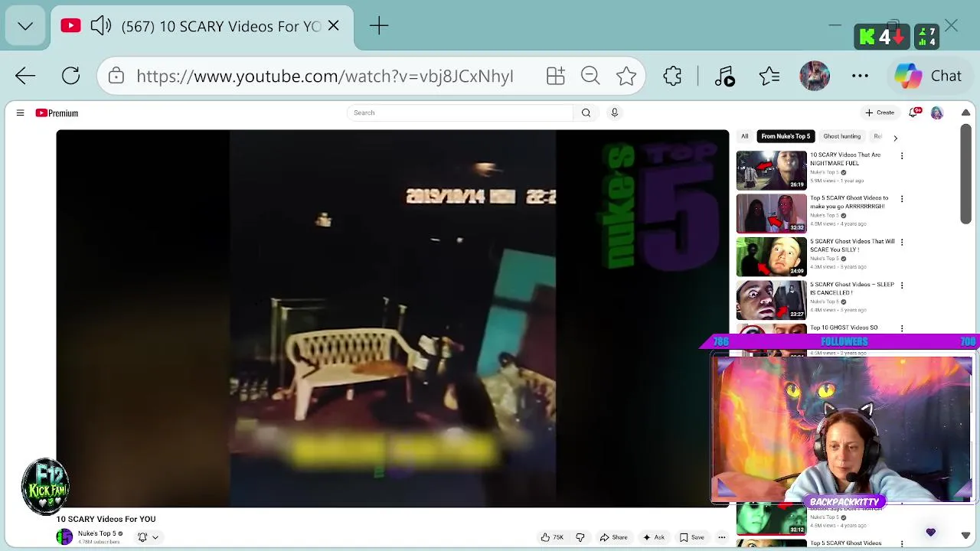The width and height of the screenshot is (980, 551).
Task: Like the video with 75K likes
Action: (x=552, y=537)
